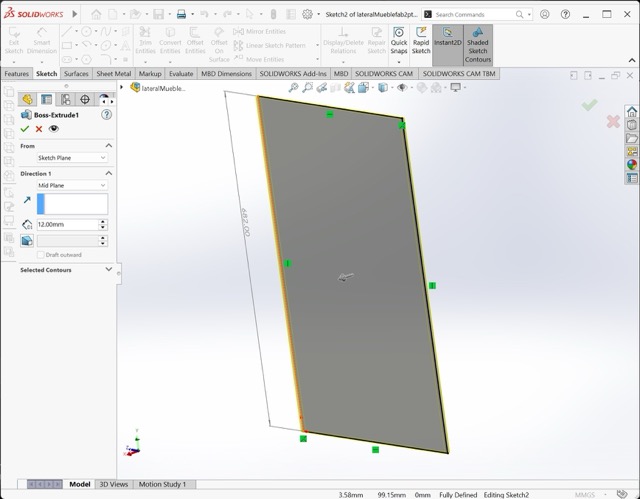Click Trim Entities tool
Image resolution: width=640 pixels, height=499 pixels.
(145, 41)
